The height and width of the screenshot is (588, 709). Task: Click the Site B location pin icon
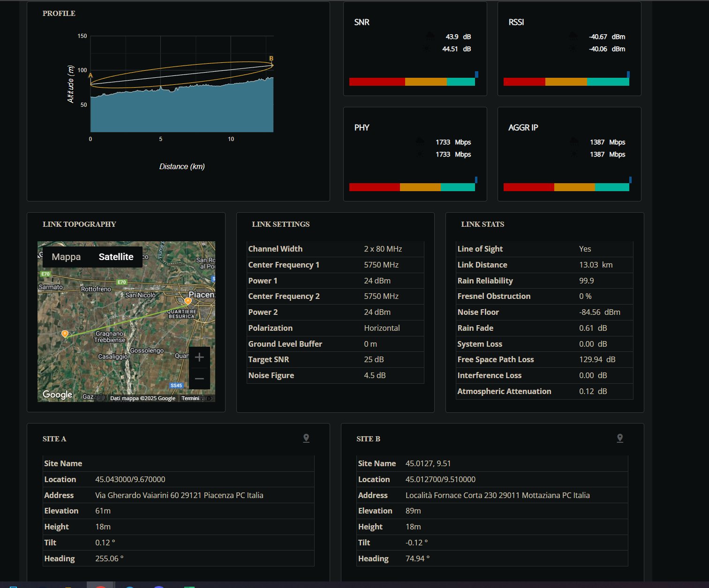620,438
